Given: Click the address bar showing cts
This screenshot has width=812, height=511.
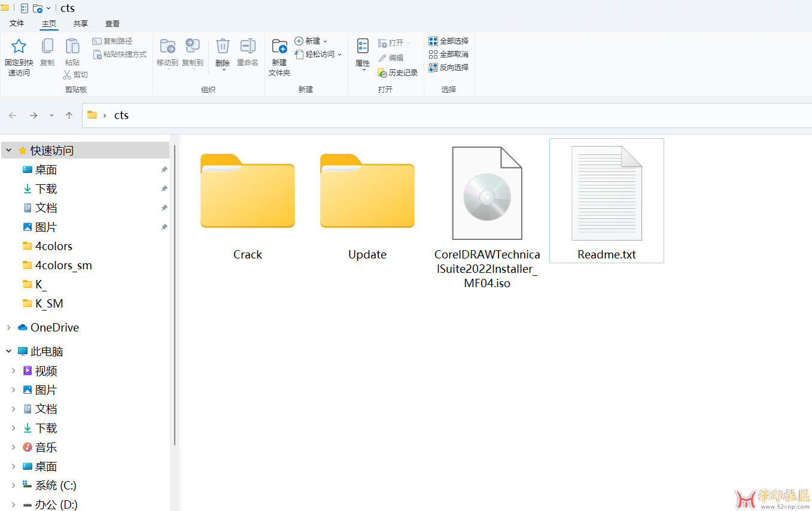Looking at the screenshot, I should 447,115.
